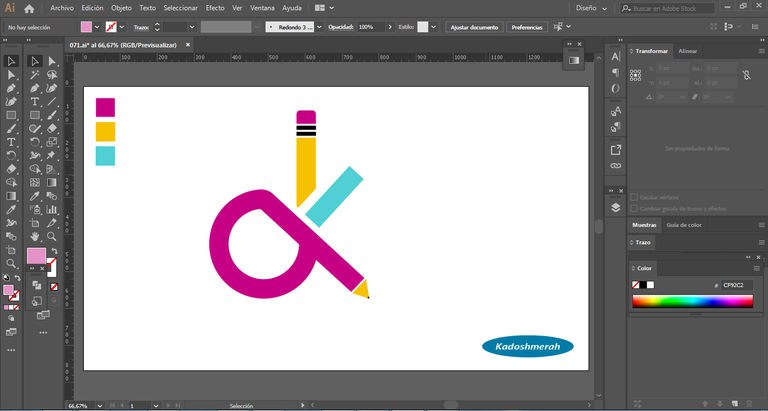Apply None in the two-column tools panel
Viewport: 768px width, 411px height.
(x=54, y=287)
